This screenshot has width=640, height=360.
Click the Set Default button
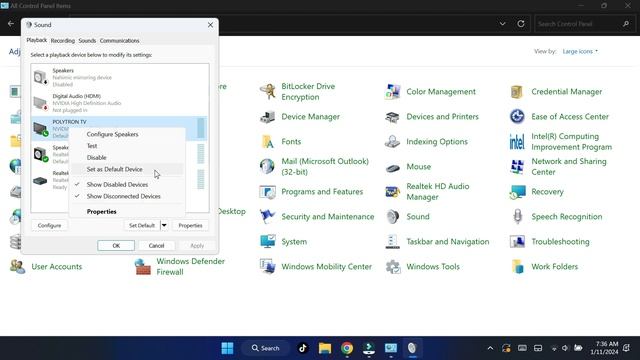[142, 225]
